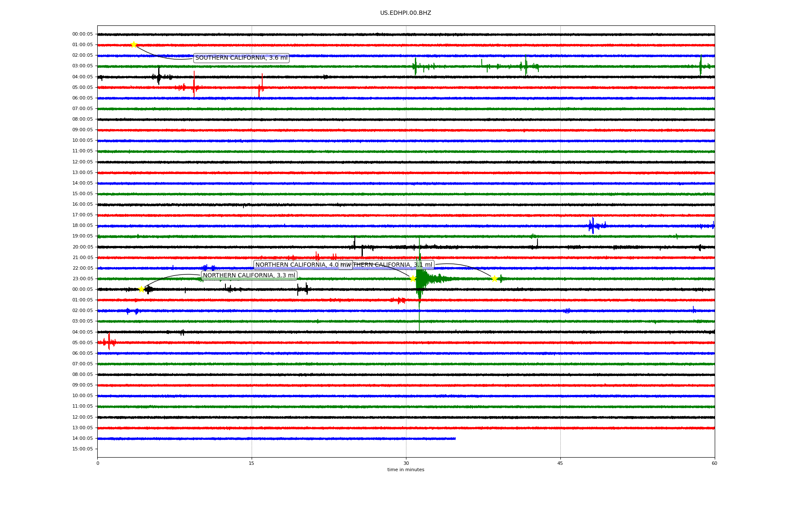The width and height of the screenshot is (812, 508).
Task: Click the star marking Northern California 4.0 mw event
Action: [x=413, y=279]
